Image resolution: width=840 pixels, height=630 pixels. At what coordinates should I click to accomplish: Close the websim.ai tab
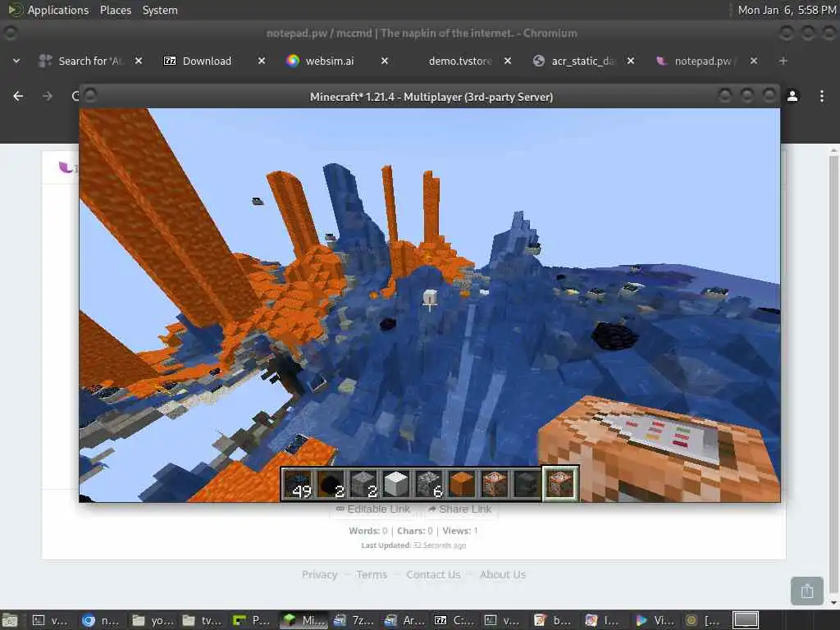tap(385, 61)
